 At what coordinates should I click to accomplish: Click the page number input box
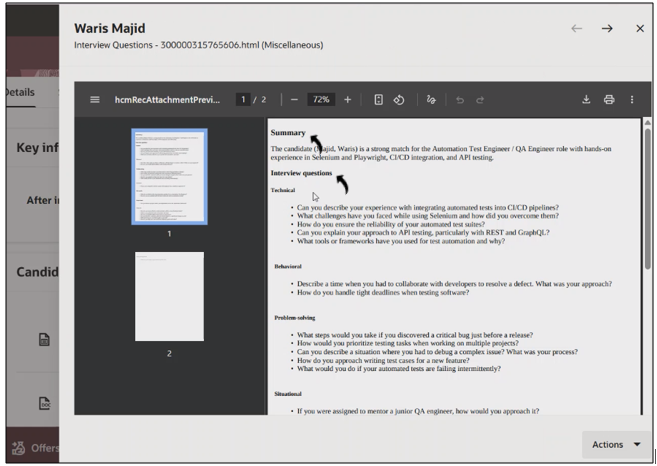coord(243,100)
